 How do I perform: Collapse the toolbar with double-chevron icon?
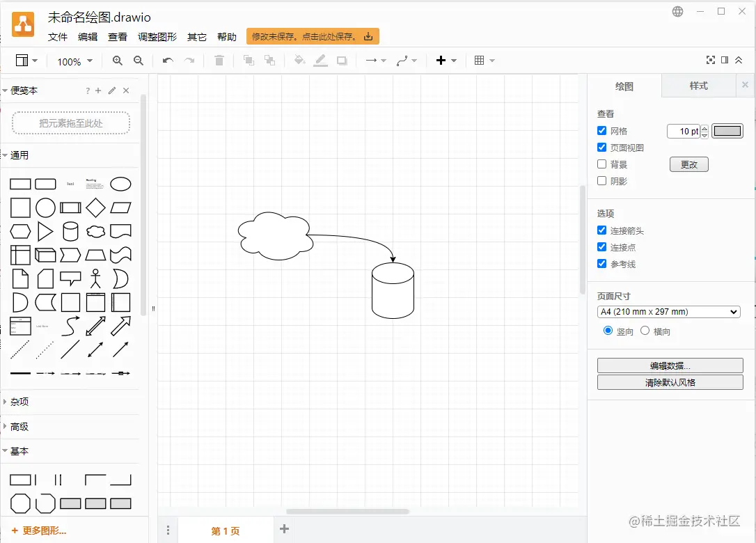click(x=738, y=60)
